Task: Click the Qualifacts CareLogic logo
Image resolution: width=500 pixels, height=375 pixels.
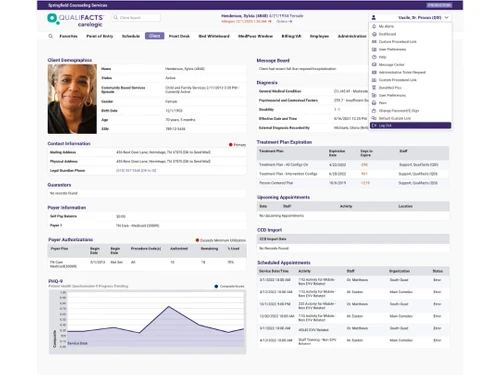Action: pyautogui.click(x=76, y=20)
